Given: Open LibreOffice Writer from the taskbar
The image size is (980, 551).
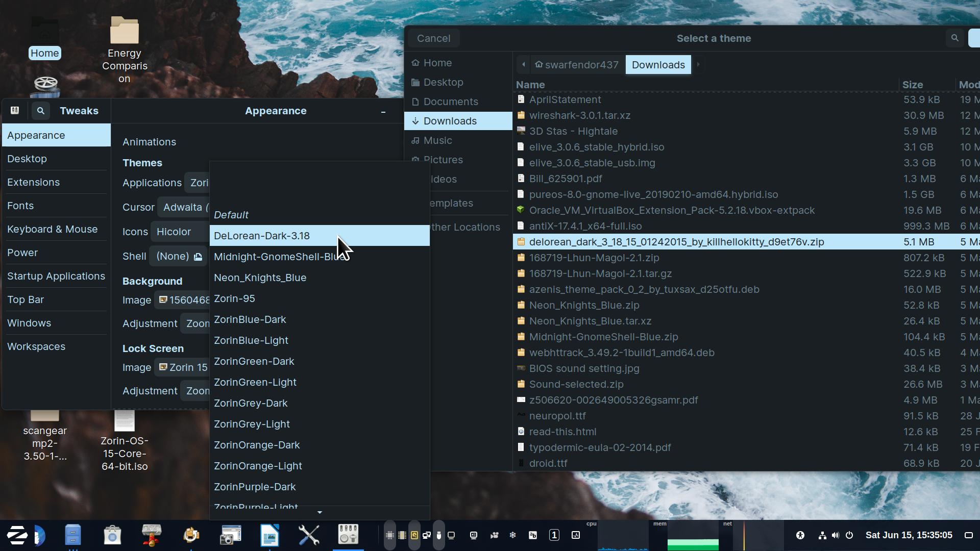Looking at the screenshot, I should point(269,535).
